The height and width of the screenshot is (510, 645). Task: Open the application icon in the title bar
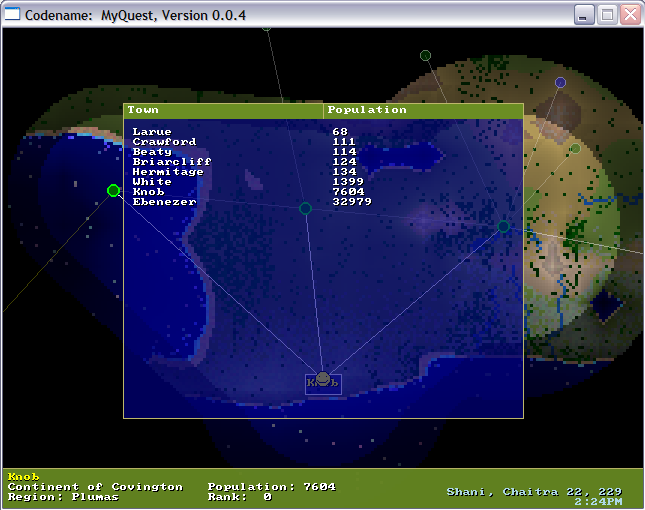pos(14,15)
